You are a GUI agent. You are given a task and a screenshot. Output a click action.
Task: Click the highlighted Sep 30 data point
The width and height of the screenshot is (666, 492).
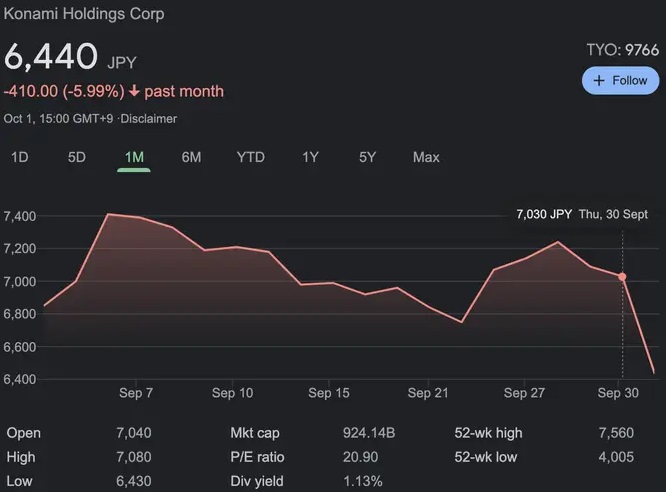[x=622, y=277]
